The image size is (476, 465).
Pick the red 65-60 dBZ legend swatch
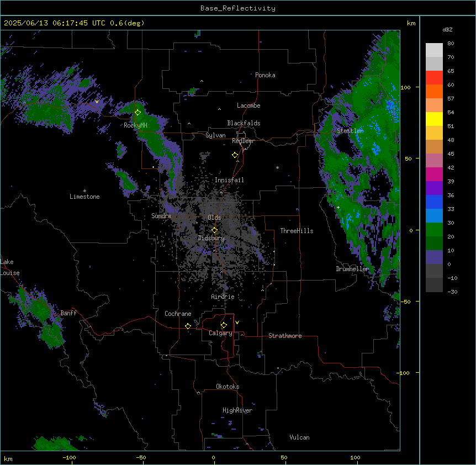[x=434, y=78]
